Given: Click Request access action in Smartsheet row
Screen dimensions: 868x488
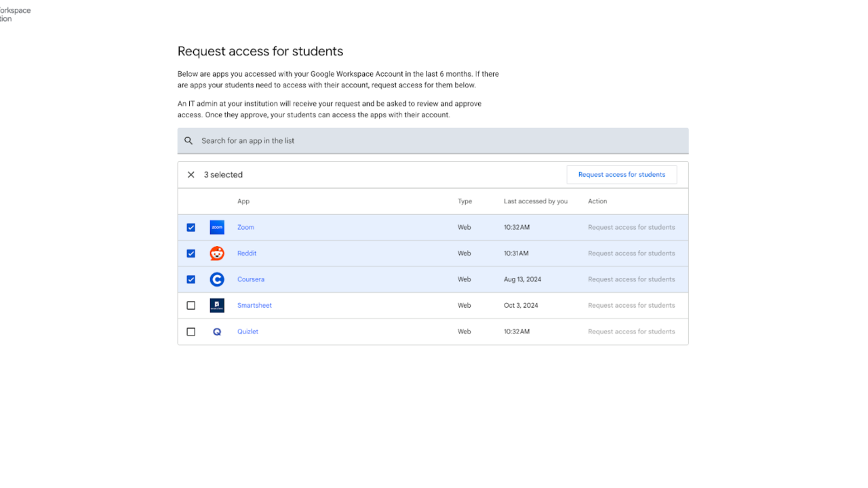Looking at the screenshot, I should [x=631, y=306].
